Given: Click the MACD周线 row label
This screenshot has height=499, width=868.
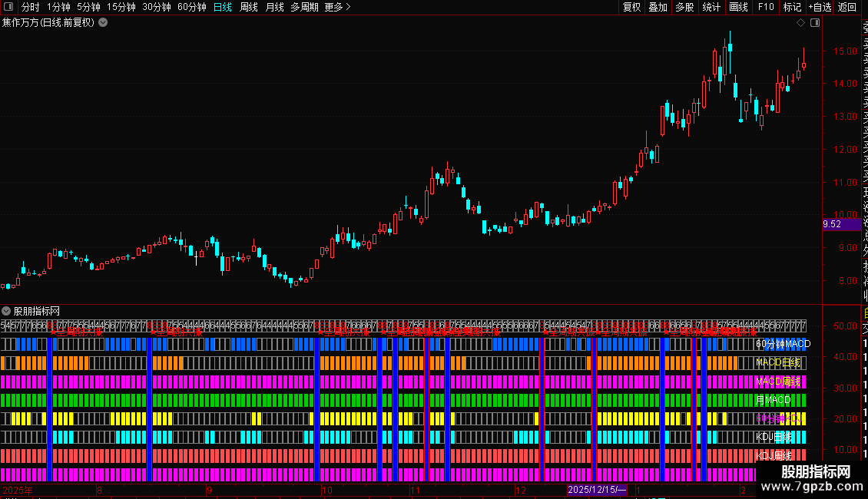Looking at the screenshot, I should [x=778, y=382].
